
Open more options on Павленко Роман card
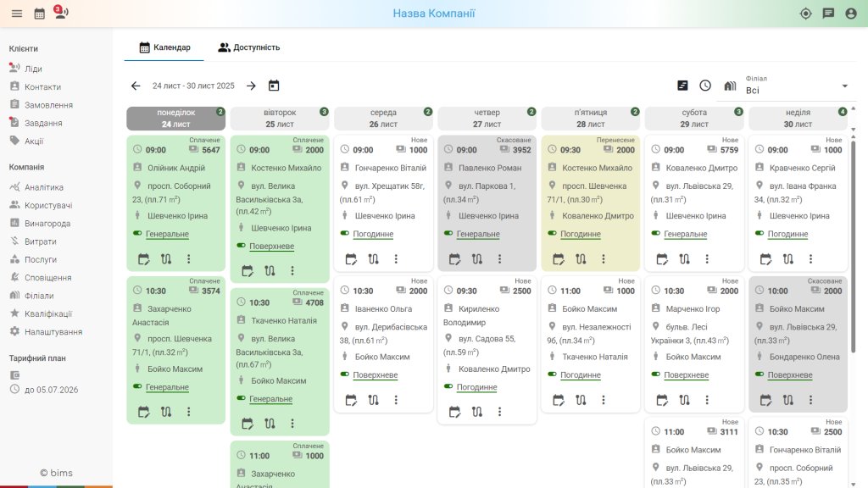499,258
